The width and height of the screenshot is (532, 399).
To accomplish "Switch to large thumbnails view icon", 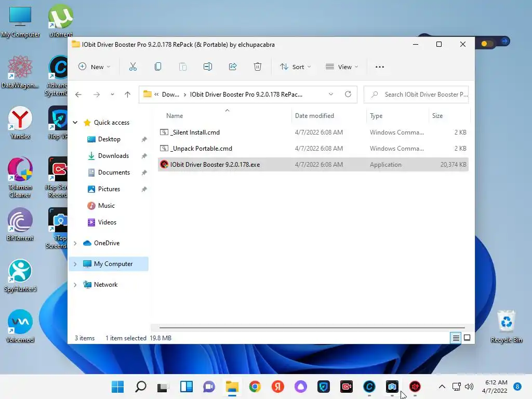I will (467, 338).
